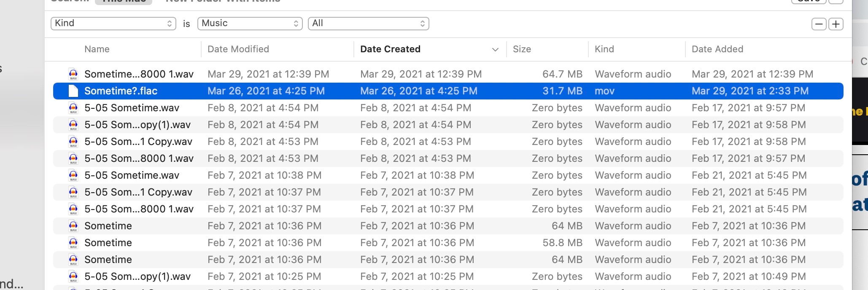The height and width of the screenshot is (290, 868).
Task: Click the WAV icon for Sometime...8000 1.wav
Action: click(73, 74)
